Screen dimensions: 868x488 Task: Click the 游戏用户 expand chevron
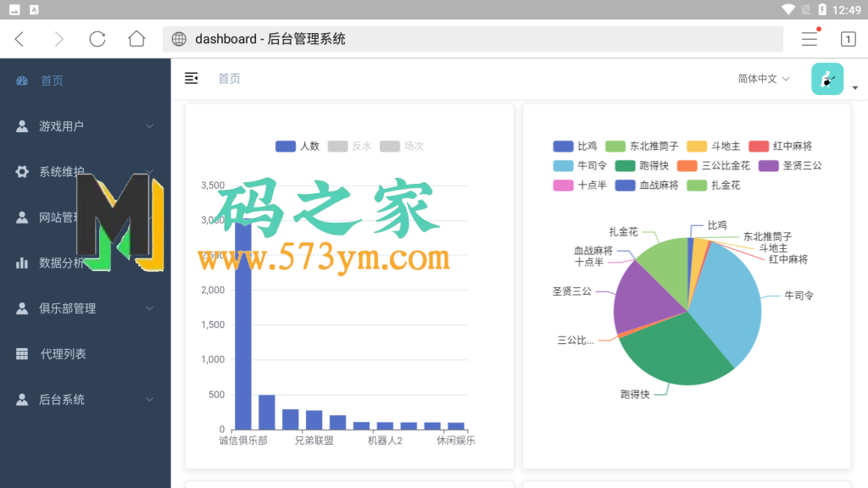[x=149, y=126]
